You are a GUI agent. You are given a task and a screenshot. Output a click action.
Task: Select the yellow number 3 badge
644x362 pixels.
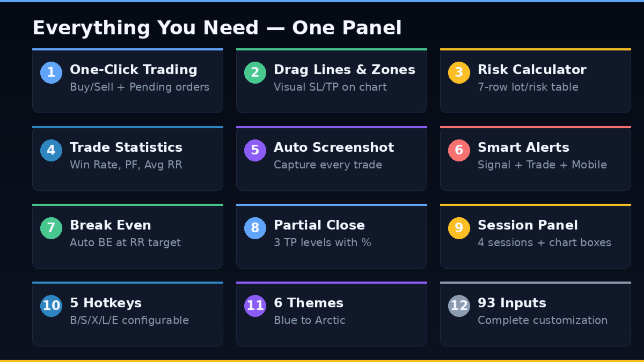tap(459, 72)
